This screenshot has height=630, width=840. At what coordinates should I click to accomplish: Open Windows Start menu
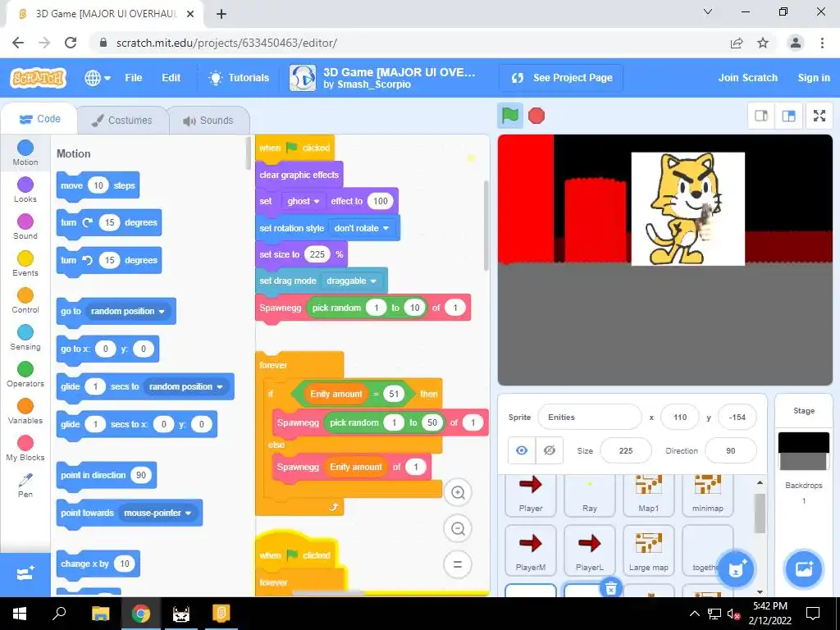coord(20,614)
